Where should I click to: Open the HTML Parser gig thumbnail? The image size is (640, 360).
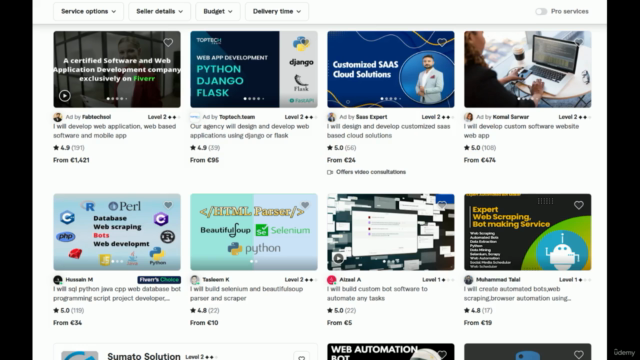[x=254, y=232]
